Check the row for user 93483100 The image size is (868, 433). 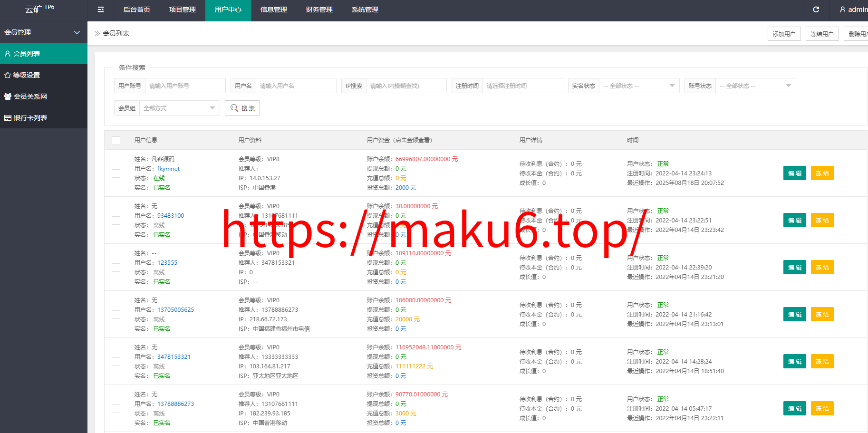(116, 220)
